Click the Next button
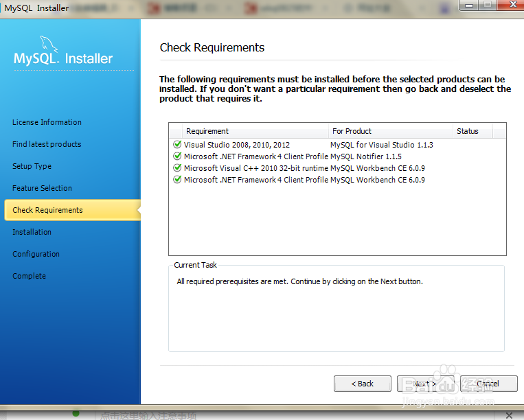 pos(425,384)
